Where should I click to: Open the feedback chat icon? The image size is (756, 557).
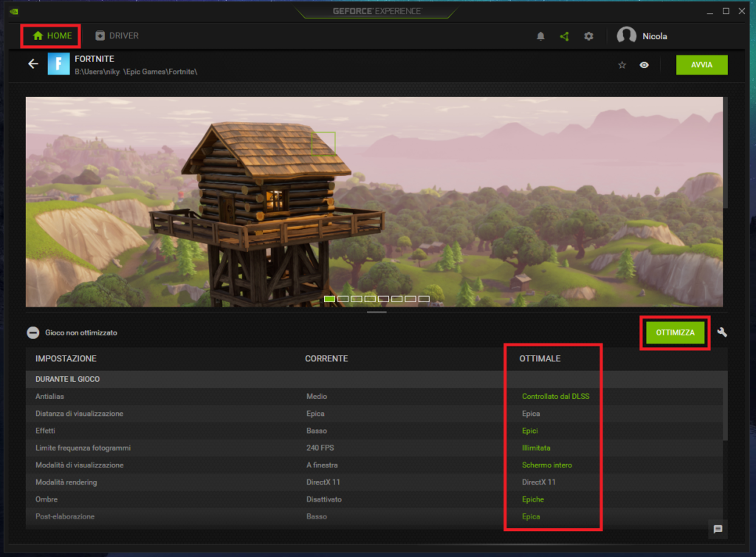pyautogui.click(x=718, y=529)
